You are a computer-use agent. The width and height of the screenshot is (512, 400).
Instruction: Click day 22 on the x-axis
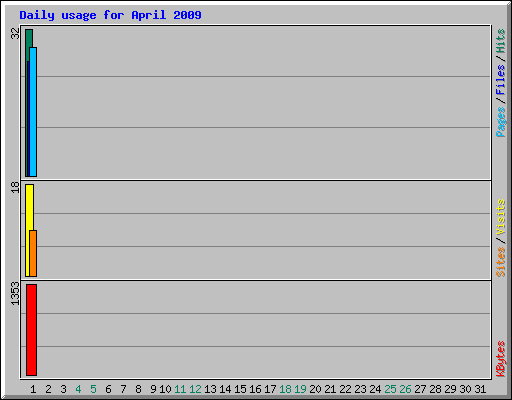(345, 389)
